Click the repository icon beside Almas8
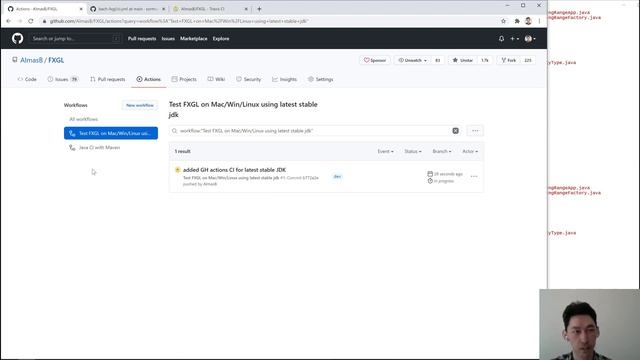 15,60
